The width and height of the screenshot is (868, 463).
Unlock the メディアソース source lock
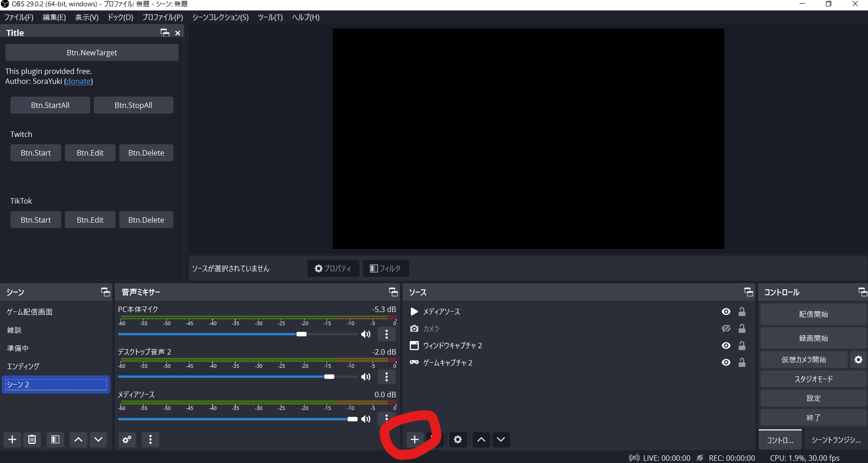(742, 312)
